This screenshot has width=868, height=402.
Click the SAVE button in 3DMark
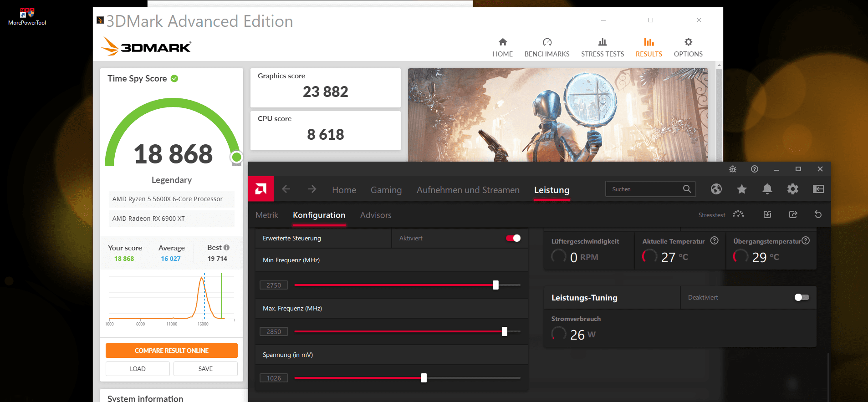(205, 369)
